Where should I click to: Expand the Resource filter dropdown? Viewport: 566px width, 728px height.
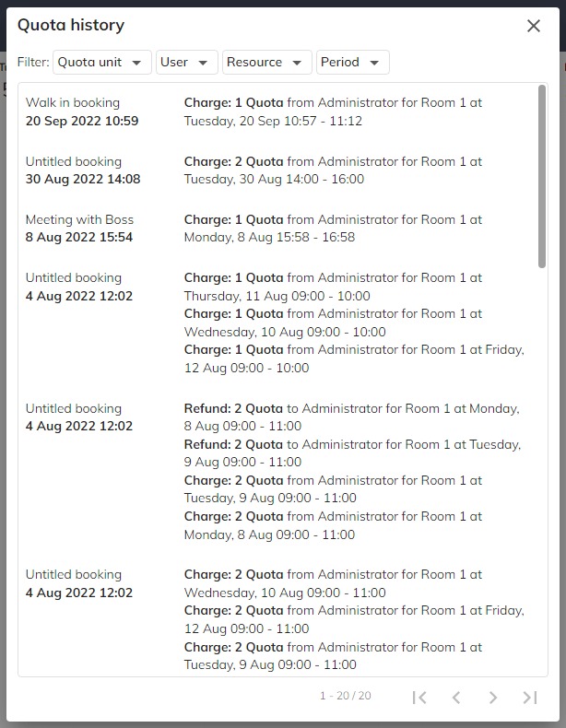point(266,62)
